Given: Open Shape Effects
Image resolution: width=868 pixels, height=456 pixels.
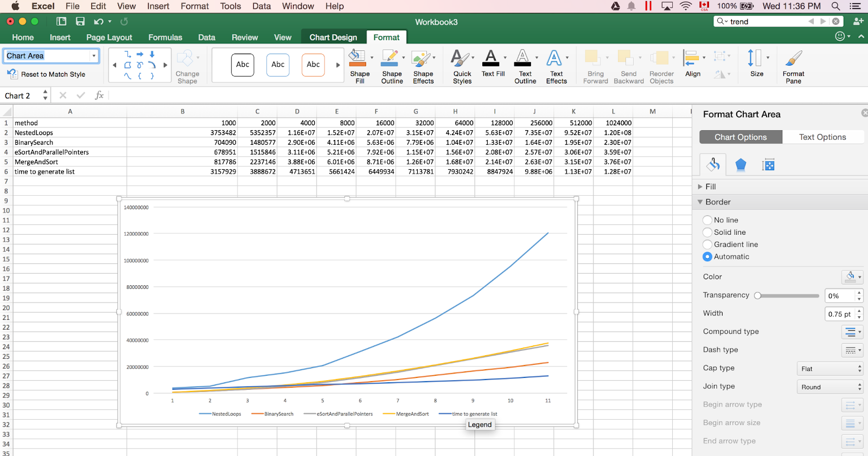Looking at the screenshot, I should (423, 66).
